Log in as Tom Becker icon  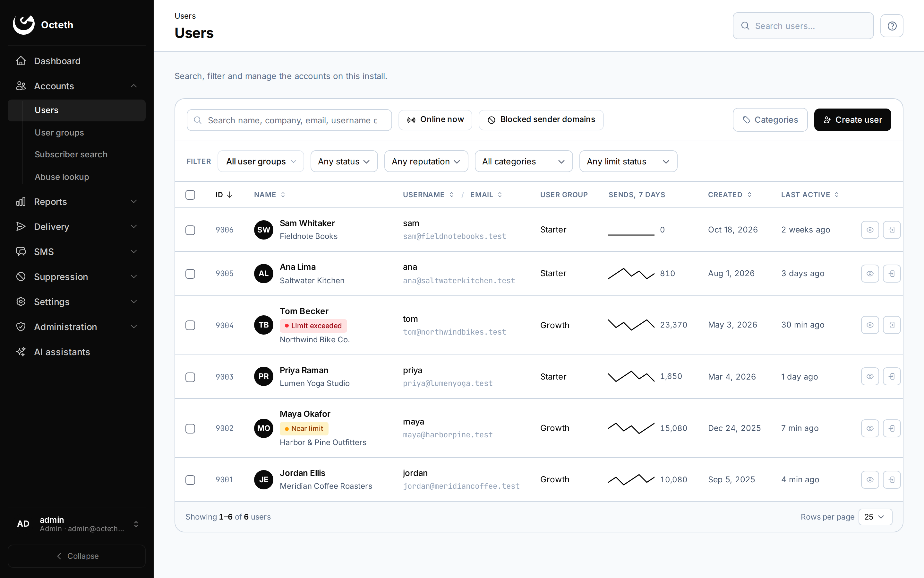[892, 325]
